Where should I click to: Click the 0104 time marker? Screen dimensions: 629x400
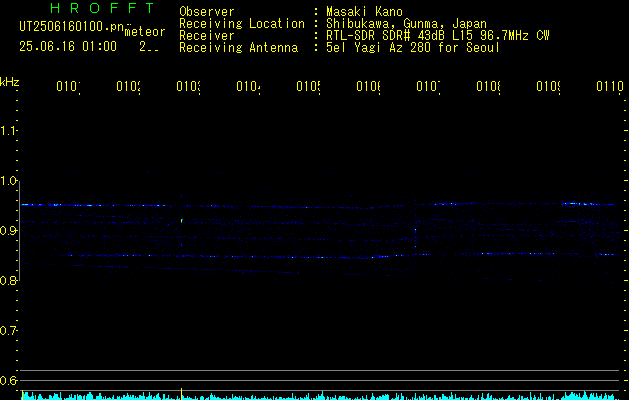[x=248, y=87]
